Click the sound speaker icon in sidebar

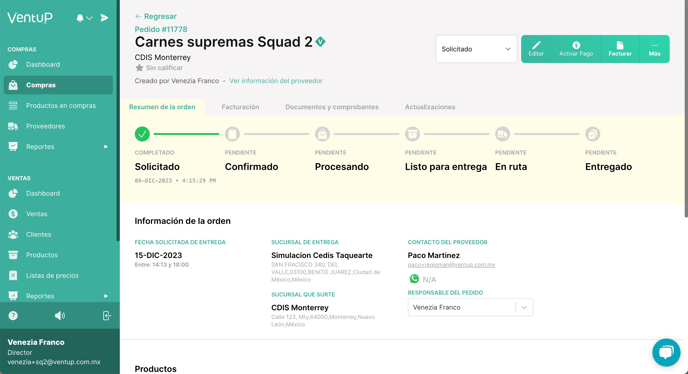pos(60,316)
